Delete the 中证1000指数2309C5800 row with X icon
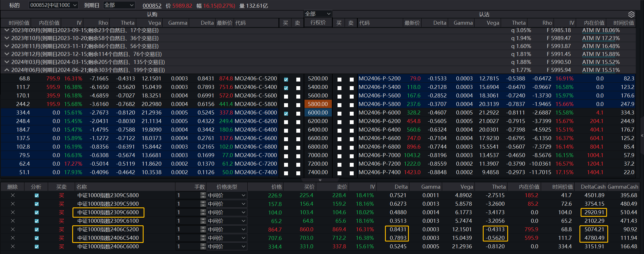644x254 pixels. tap(13, 195)
